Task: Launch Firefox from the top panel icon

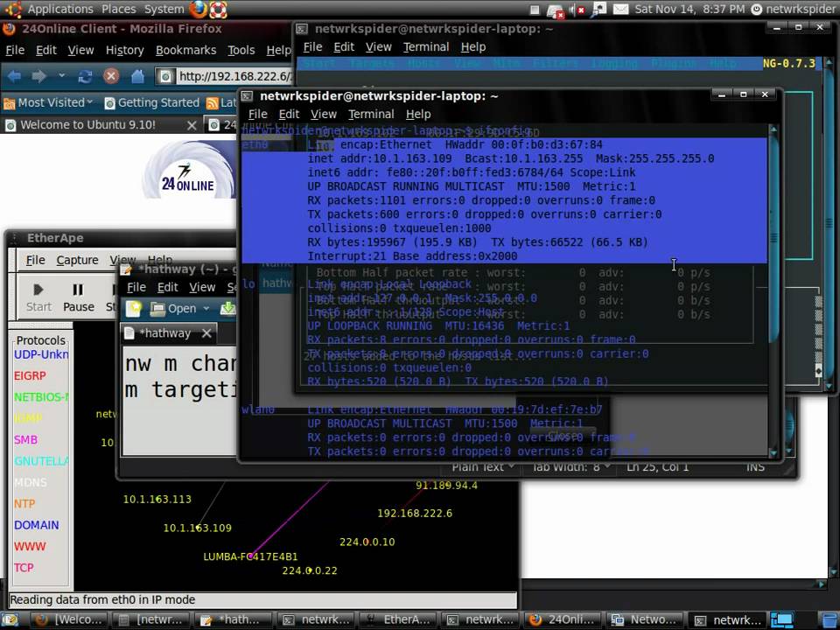Action: pyautogui.click(x=199, y=9)
